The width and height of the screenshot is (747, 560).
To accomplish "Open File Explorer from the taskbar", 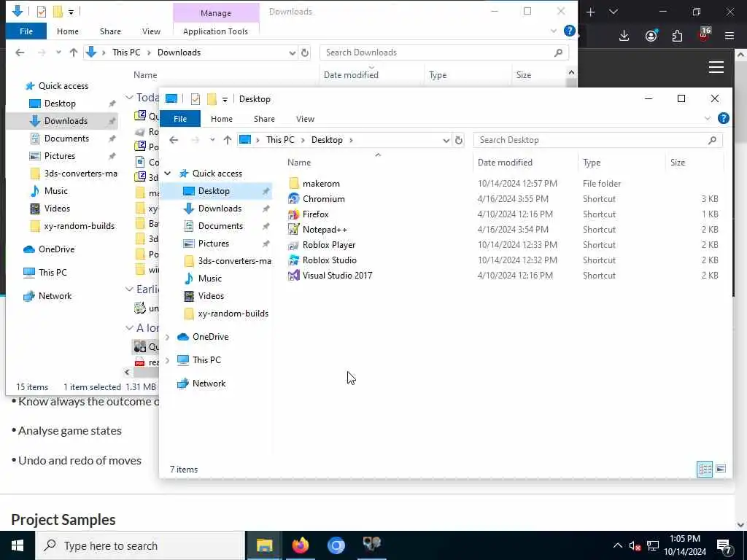I will (x=264, y=545).
